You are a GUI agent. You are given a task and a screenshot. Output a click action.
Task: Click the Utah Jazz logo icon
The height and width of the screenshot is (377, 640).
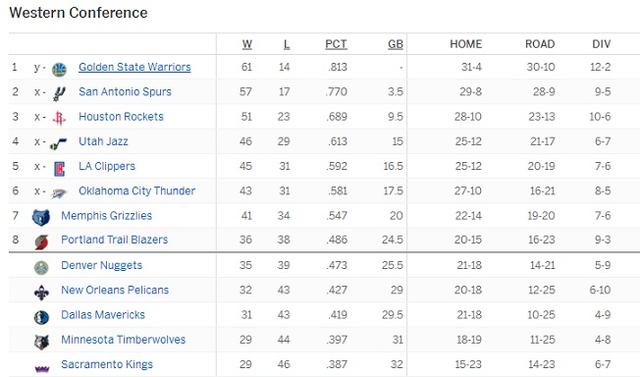[58, 143]
